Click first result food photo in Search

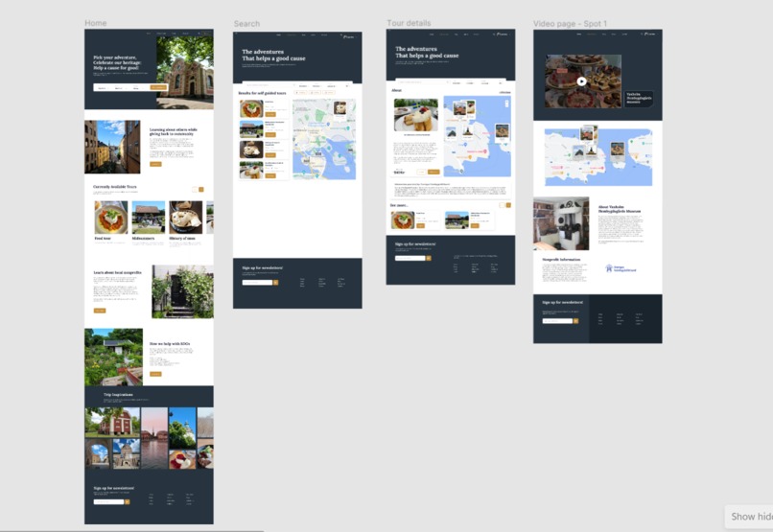[251, 109]
